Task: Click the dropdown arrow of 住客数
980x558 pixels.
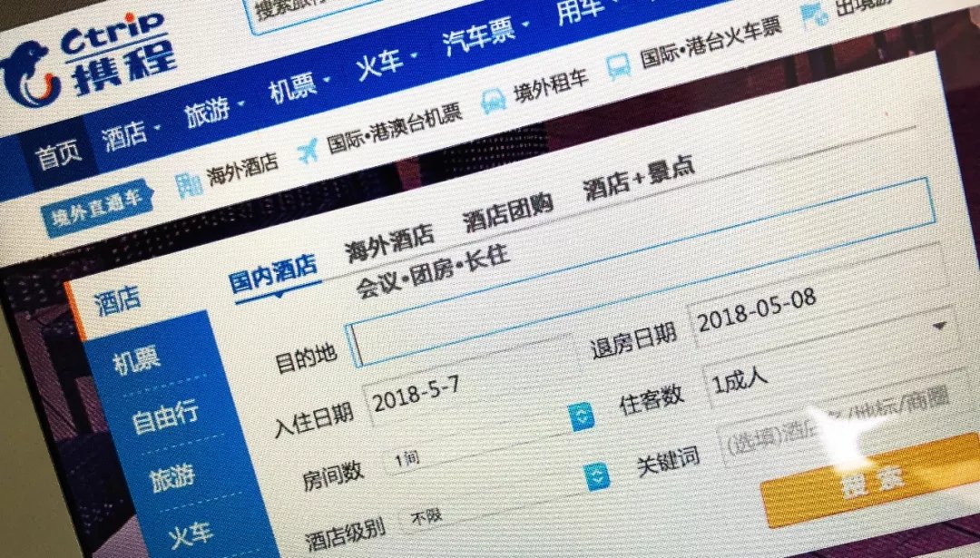Action: pyautogui.click(x=940, y=326)
